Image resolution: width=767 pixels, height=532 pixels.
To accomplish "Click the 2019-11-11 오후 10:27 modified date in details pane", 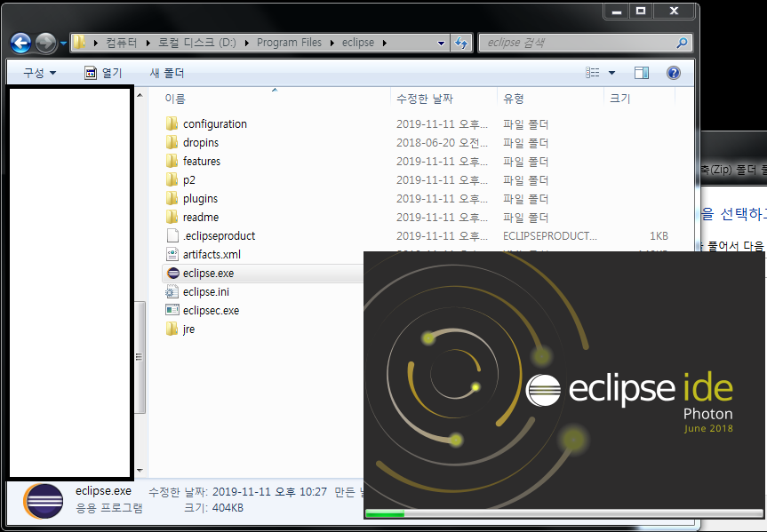I will (x=269, y=492).
